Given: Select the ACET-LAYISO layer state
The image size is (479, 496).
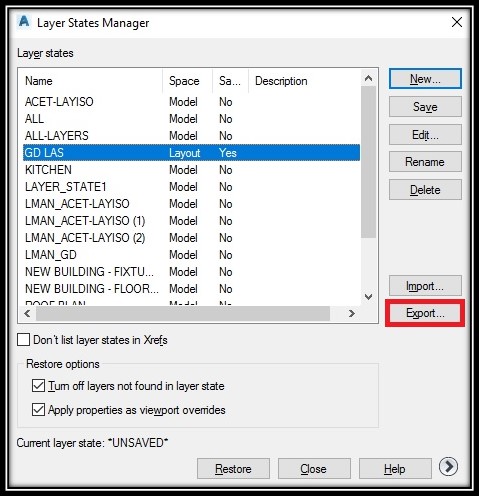Looking at the screenshot, I should point(191,102).
